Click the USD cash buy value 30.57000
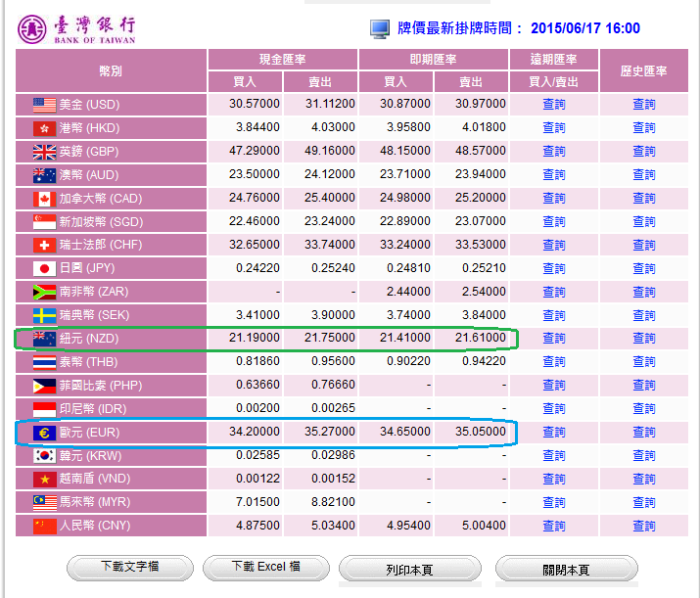 (255, 104)
